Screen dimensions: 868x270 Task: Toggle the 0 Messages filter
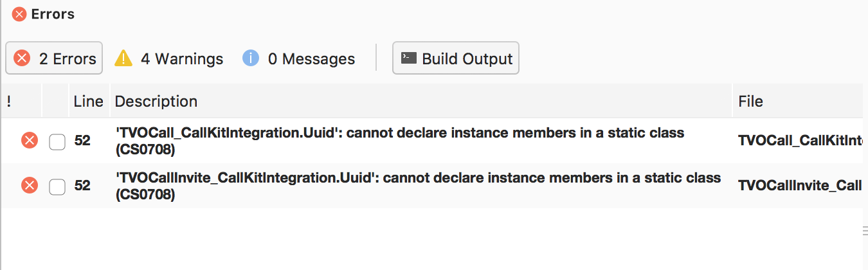(x=298, y=59)
